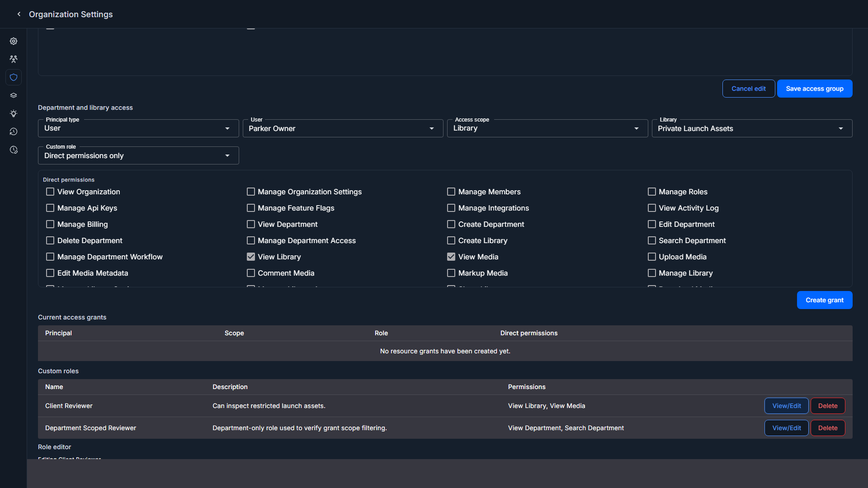868x488 pixels.
Task: Open the history clock-arrow section in sidebar
Action: click(x=14, y=131)
